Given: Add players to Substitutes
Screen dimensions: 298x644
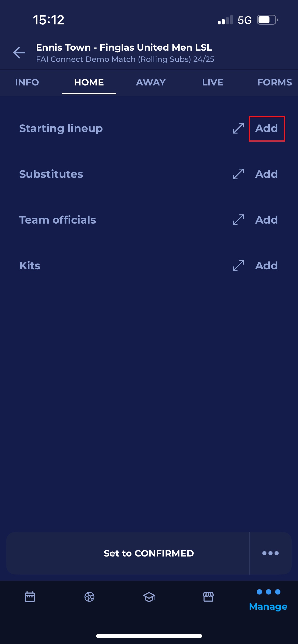Looking at the screenshot, I should (x=267, y=174).
